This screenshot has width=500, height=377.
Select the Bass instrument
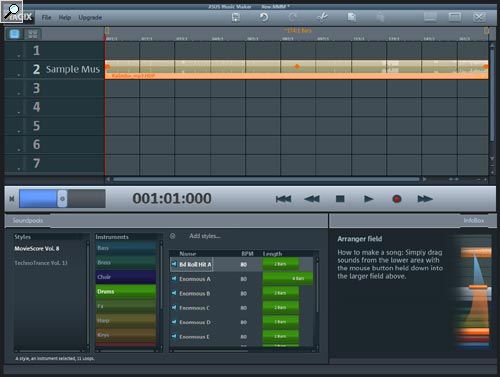pos(126,248)
